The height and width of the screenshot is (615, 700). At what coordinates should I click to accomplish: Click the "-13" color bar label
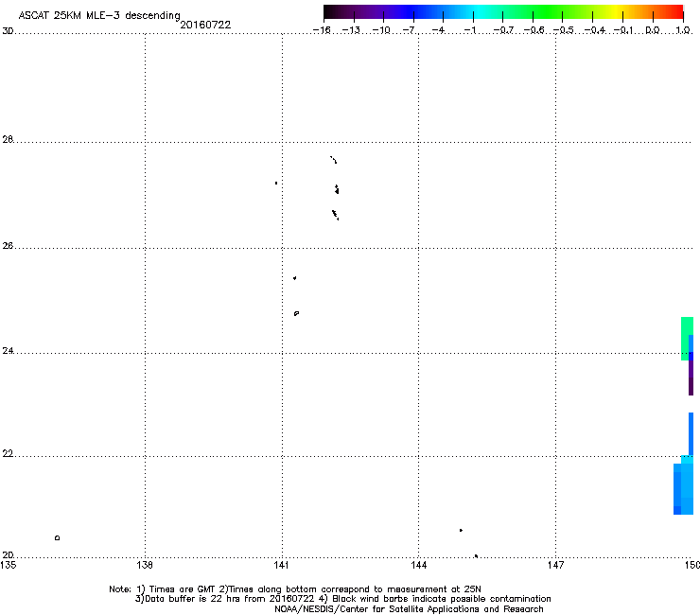click(x=351, y=30)
